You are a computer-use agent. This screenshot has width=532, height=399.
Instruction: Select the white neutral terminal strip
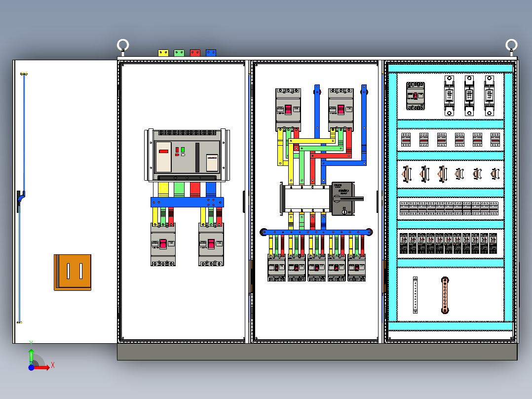(x=416, y=295)
